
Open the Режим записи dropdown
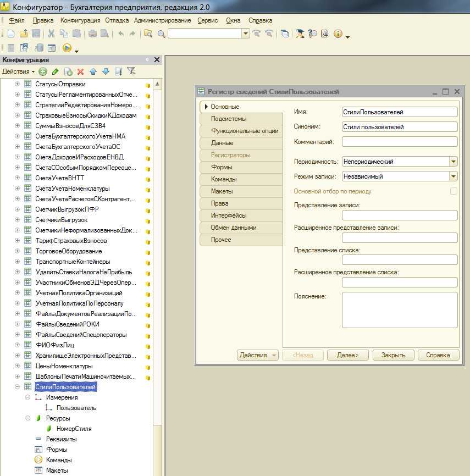pyautogui.click(x=453, y=176)
